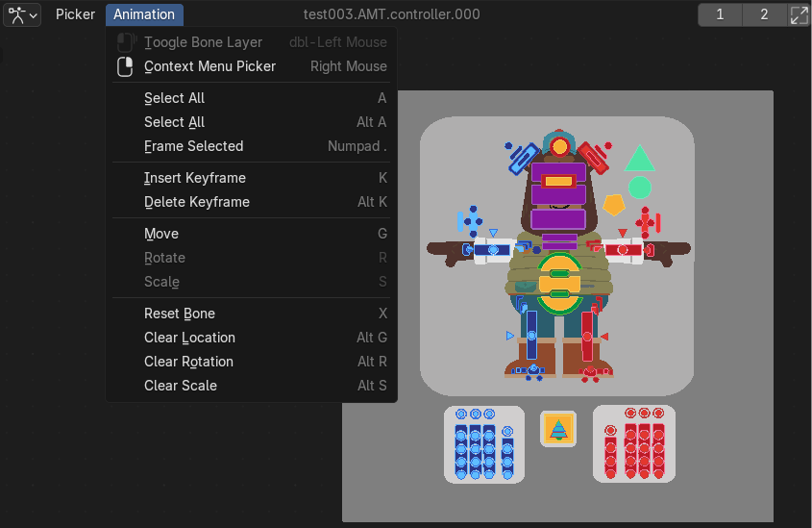The width and height of the screenshot is (812, 528).
Task: Select the yellow torso circle control
Action: 559,282
